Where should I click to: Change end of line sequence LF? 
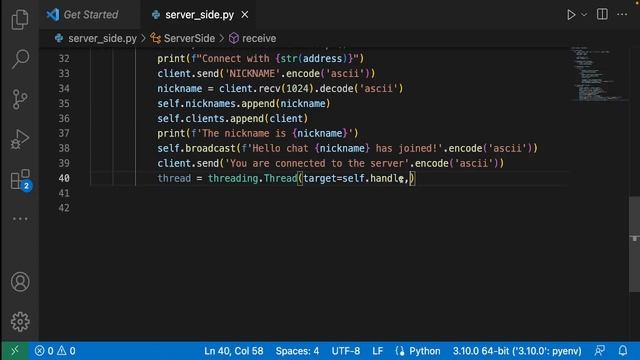point(378,351)
